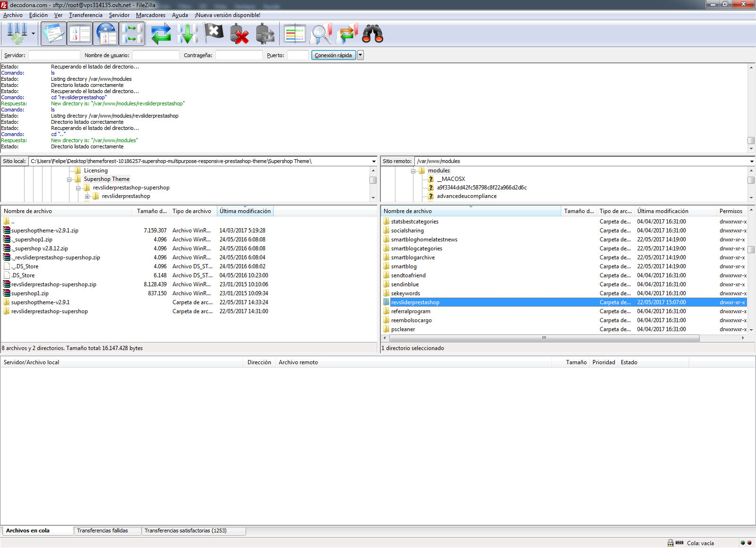The height and width of the screenshot is (548, 756).
Task: Open the Ver menu
Action: coord(58,15)
